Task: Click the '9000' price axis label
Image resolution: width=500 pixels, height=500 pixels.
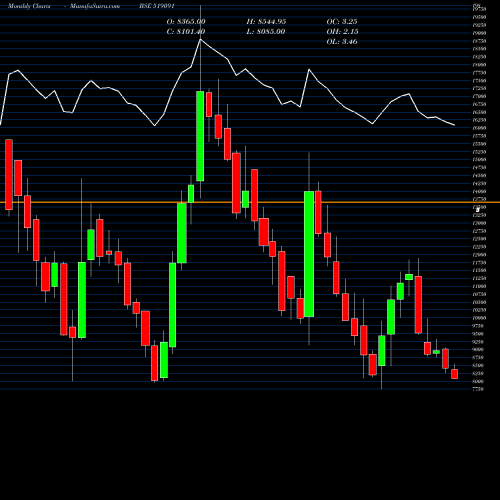Action: pos(478,349)
